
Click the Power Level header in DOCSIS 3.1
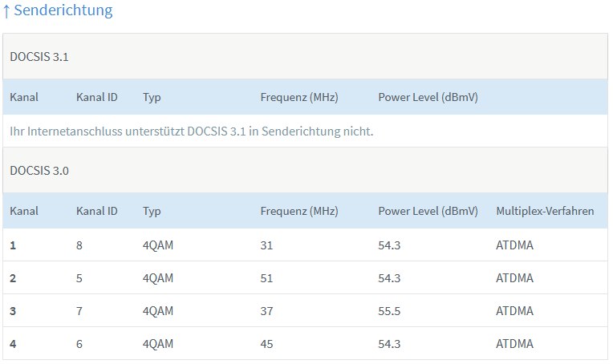[428, 97]
